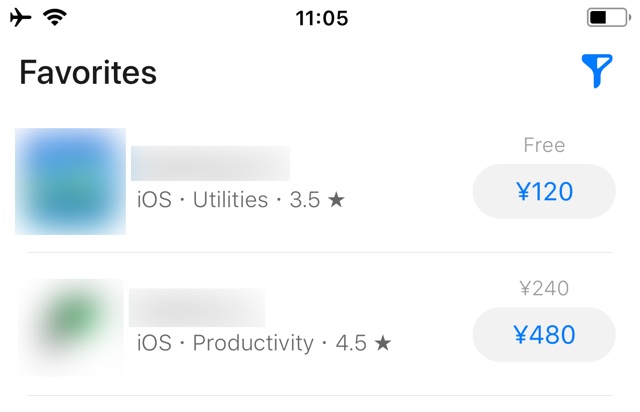Tap the 11:05 clock in status bar

click(x=322, y=18)
